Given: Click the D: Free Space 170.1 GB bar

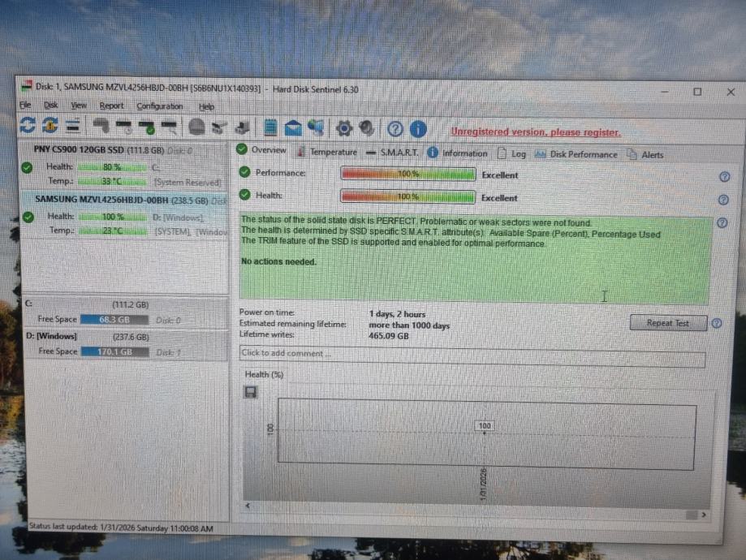Looking at the screenshot, I should pyautogui.click(x=114, y=352).
